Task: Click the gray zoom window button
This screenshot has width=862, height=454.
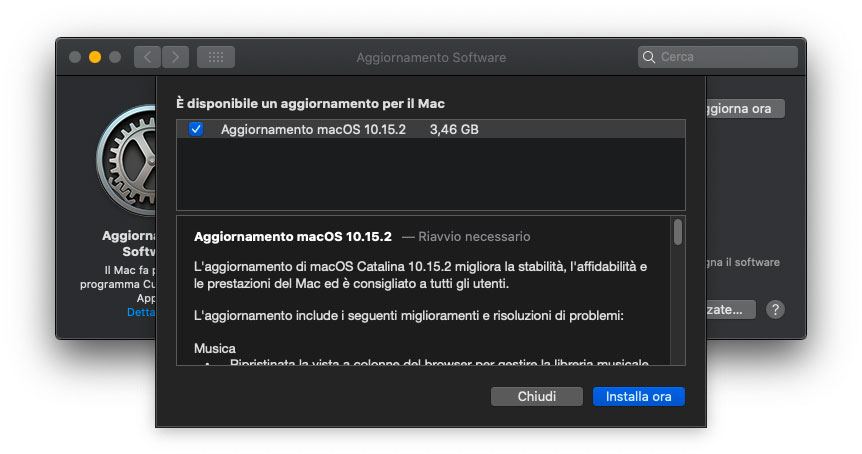Action: [x=115, y=57]
